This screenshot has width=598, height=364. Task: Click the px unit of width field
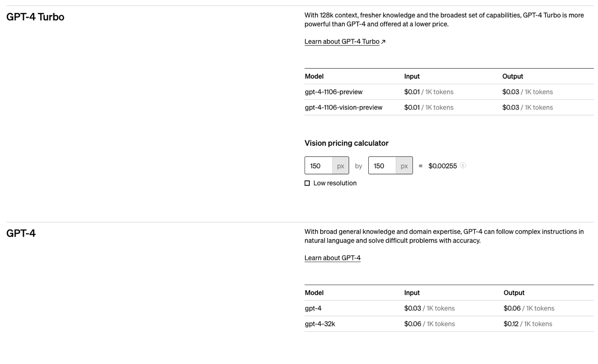tap(341, 166)
